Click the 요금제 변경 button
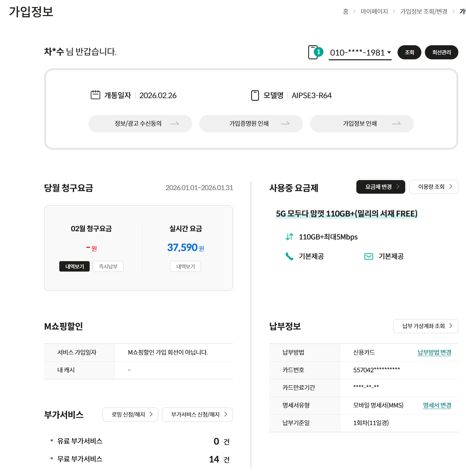Image resolution: width=466 pixels, height=476 pixels. 380,187
